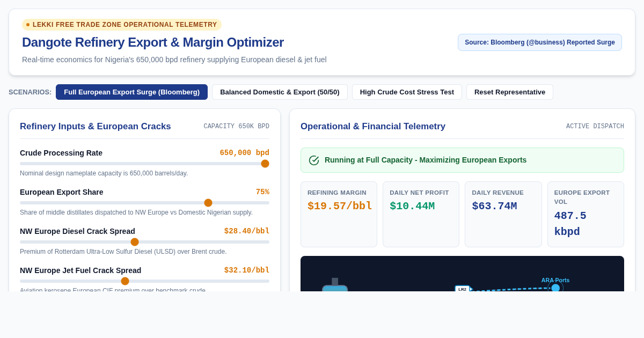Select Full European Export Surge scenario
The height and width of the screenshot is (338, 644).
pyautogui.click(x=131, y=92)
